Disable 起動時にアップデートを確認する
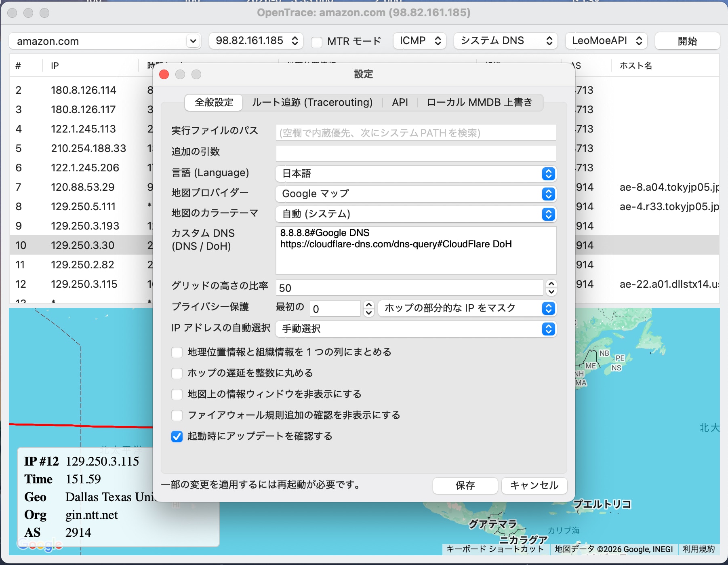This screenshot has width=728, height=565. coord(177,436)
